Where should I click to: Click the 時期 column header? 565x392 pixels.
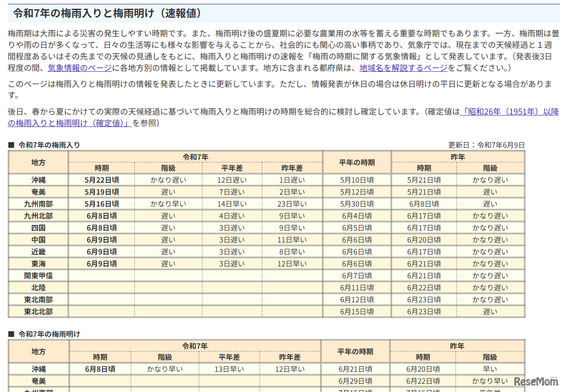tap(102, 168)
